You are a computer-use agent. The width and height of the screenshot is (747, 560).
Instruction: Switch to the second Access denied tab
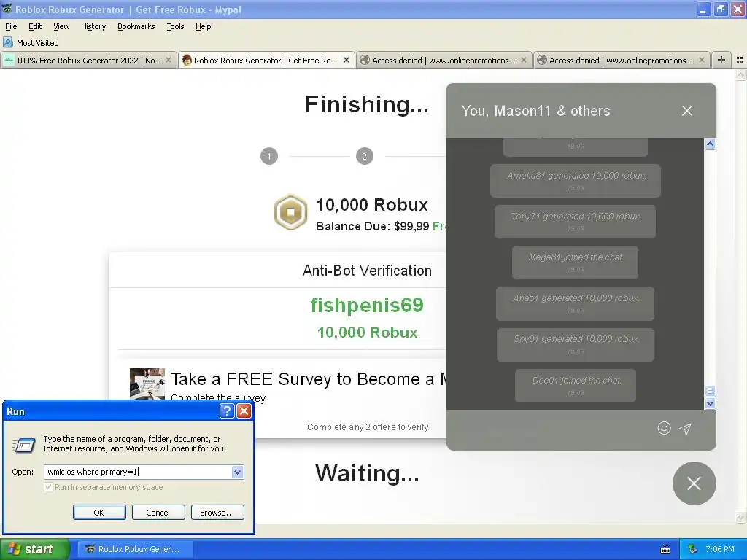tap(621, 61)
